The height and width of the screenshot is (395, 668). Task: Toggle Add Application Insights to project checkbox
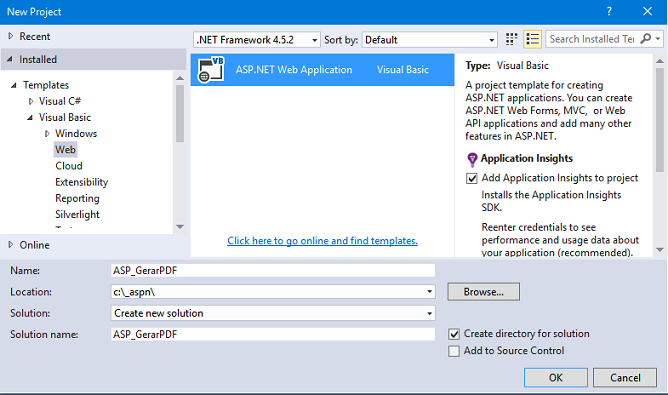[472, 178]
